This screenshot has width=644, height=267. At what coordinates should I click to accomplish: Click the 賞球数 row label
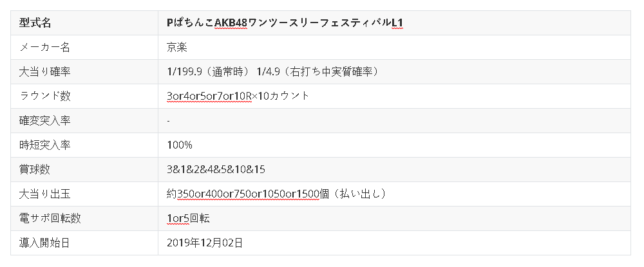pos(35,169)
